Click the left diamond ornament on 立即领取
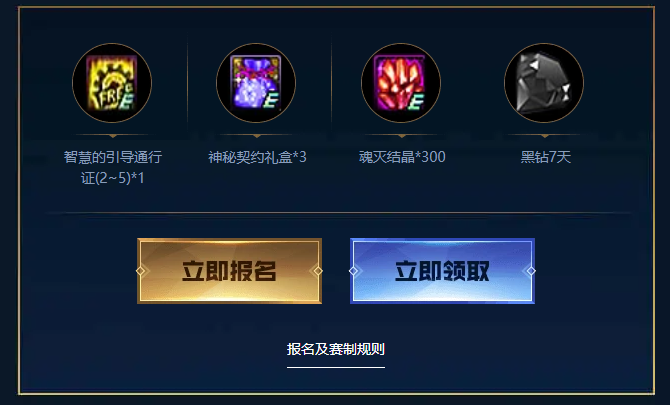670x405 pixels. 353,271
